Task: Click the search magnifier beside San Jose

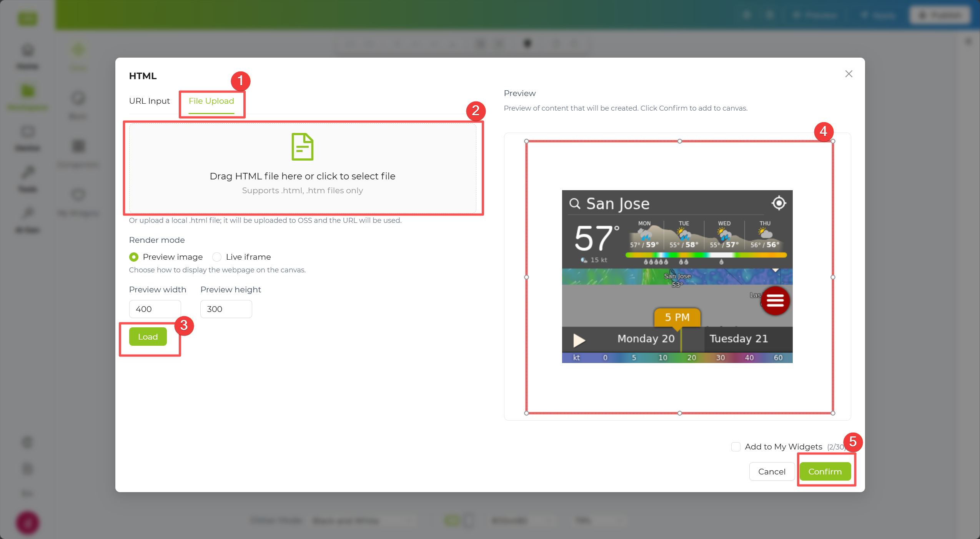Action: [x=575, y=203]
